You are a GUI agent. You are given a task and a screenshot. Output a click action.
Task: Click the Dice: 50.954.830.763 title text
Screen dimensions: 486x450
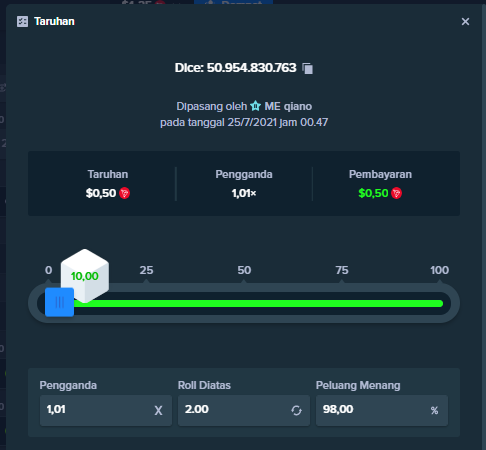(x=235, y=68)
